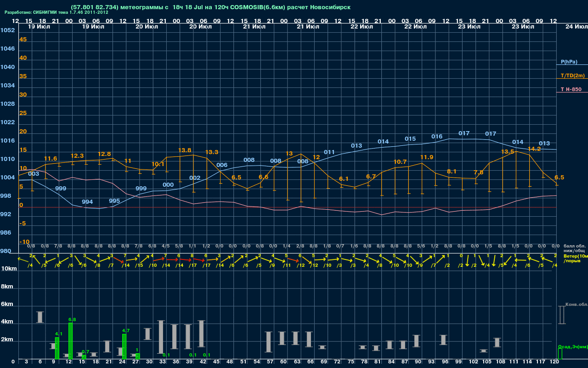Click the P(hPa) legend label
Image resolution: width=588 pixels, height=368 pixels.
pyautogui.click(x=569, y=62)
